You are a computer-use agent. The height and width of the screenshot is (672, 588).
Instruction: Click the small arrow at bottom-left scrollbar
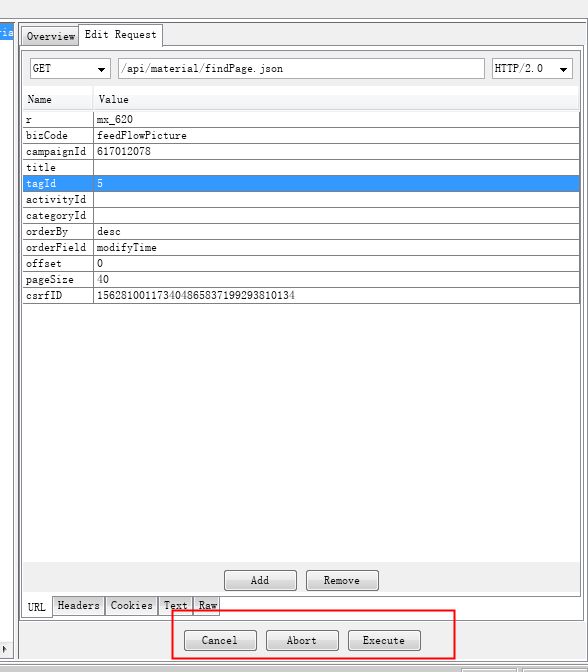[5, 649]
